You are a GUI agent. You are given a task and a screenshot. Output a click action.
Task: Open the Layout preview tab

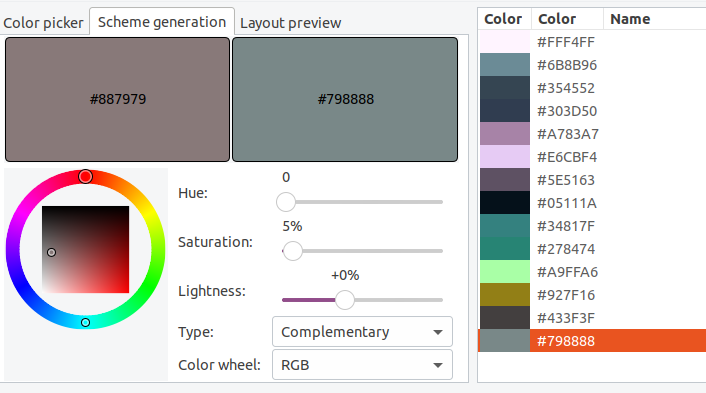290,23
